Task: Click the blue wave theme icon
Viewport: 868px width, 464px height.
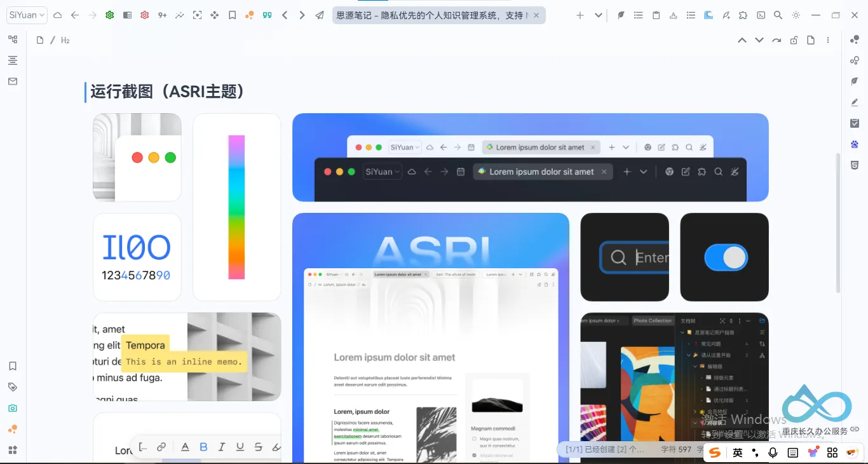Action: click(709, 15)
